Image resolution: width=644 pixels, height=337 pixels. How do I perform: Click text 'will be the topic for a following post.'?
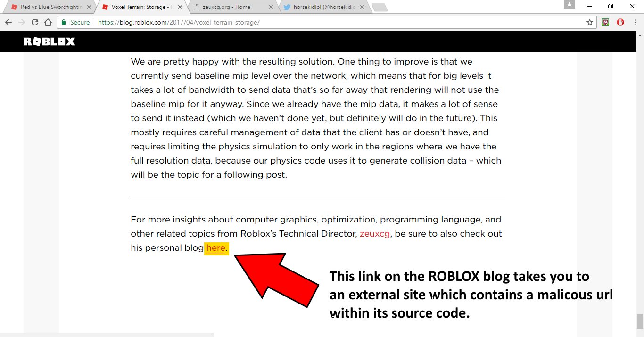click(209, 175)
